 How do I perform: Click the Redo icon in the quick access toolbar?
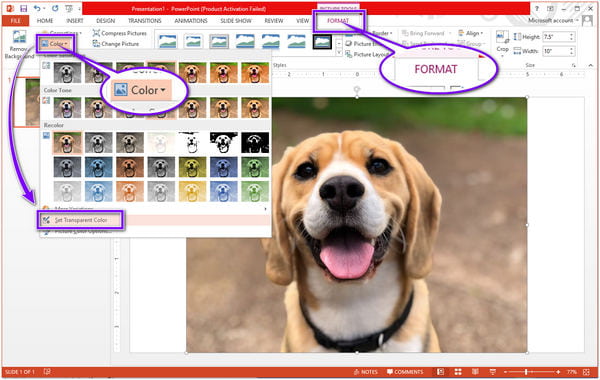click(x=55, y=8)
